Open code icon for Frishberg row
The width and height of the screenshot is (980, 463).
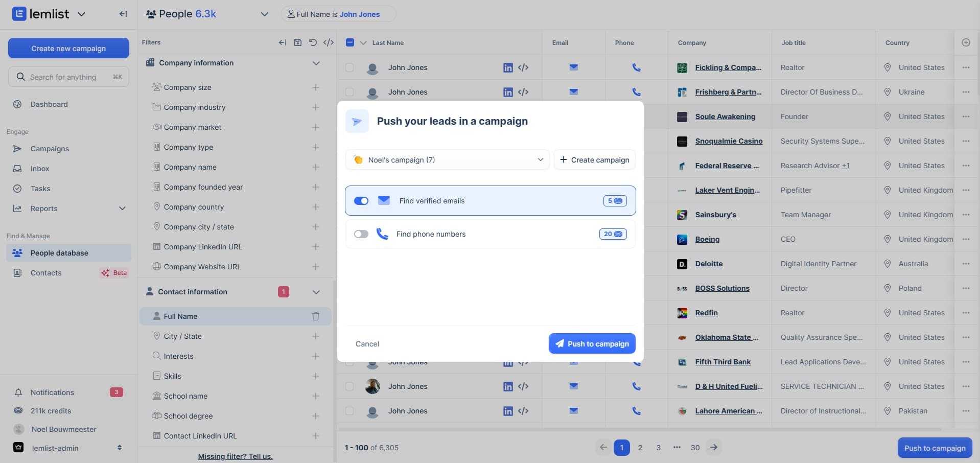(523, 92)
